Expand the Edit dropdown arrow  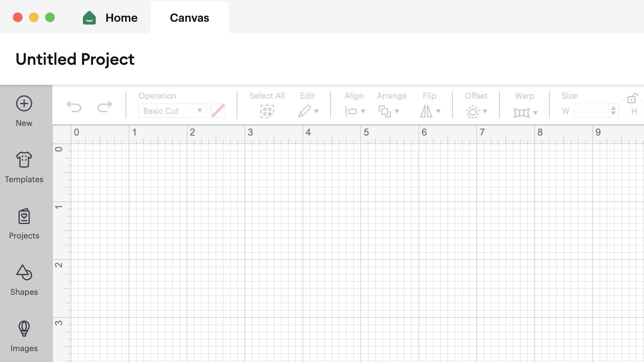pos(316,111)
